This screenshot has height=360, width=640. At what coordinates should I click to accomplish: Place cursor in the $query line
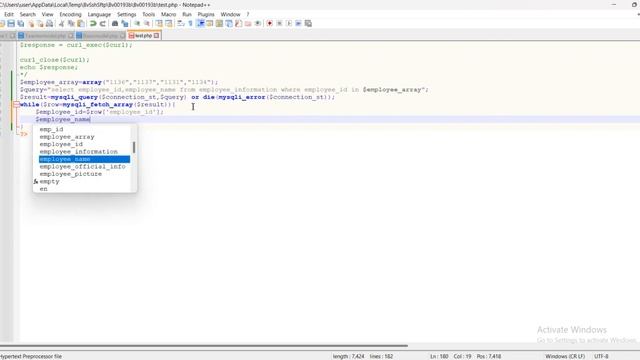click(x=224, y=89)
